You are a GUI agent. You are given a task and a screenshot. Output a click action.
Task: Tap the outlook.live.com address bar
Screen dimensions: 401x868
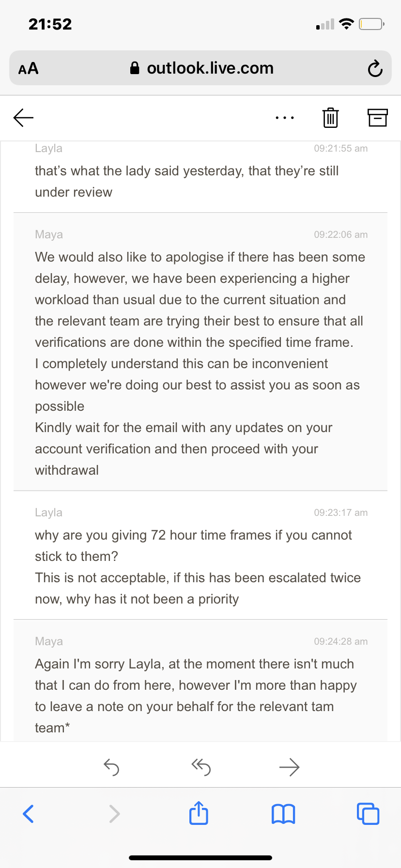click(x=200, y=68)
